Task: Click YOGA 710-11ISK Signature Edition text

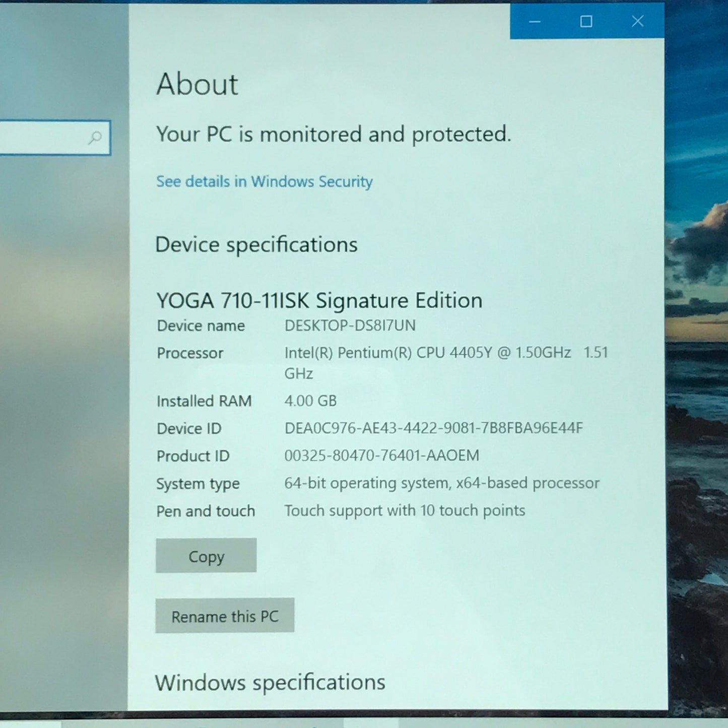Action: (319, 300)
